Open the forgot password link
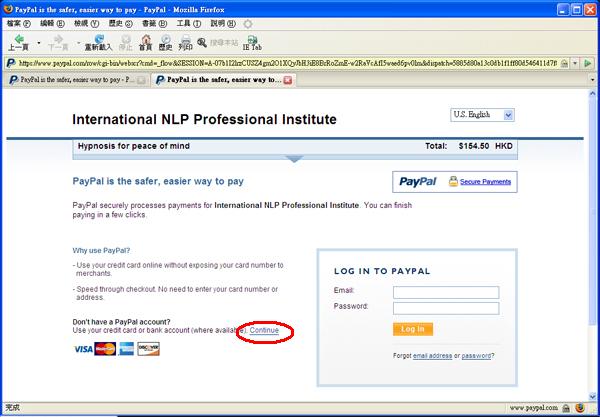 coord(476,356)
